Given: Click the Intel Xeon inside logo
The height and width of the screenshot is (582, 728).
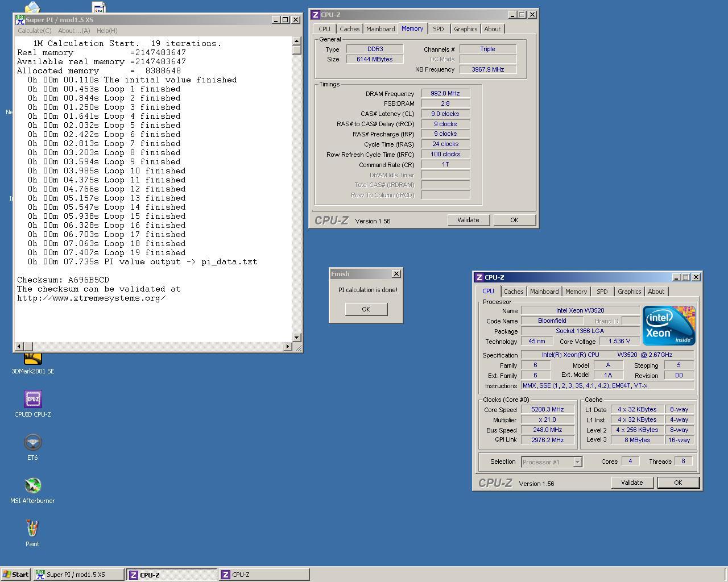Looking at the screenshot, I should click(669, 326).
